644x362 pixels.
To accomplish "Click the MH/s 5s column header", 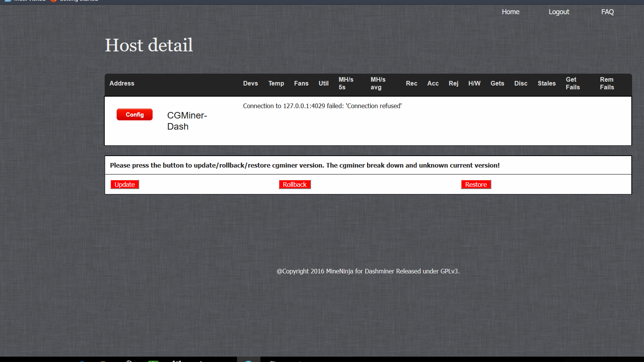I will click(x=346, y=83).
